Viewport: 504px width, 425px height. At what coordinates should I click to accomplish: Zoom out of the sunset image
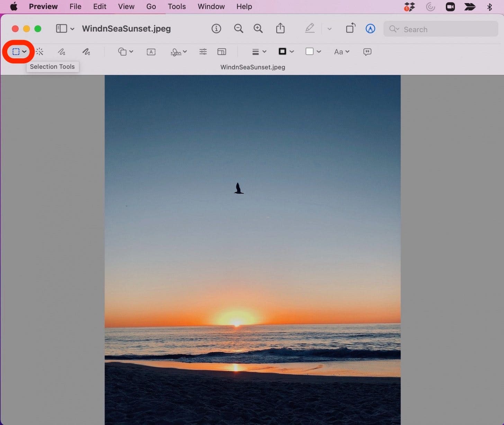238,29
